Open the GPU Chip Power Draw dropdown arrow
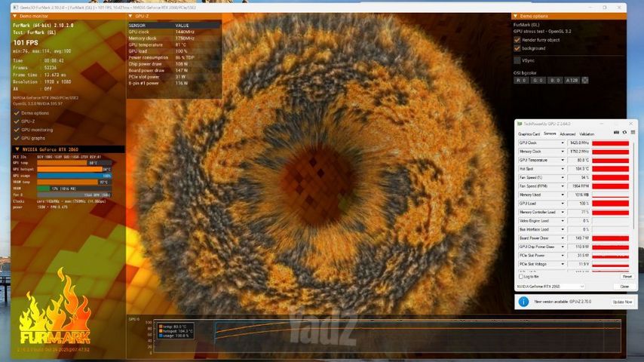644x362 pixels. [563, 247]
